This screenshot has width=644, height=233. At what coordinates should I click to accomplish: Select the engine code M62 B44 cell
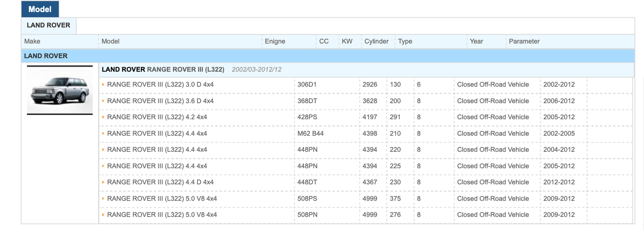(x=310, y=133)
